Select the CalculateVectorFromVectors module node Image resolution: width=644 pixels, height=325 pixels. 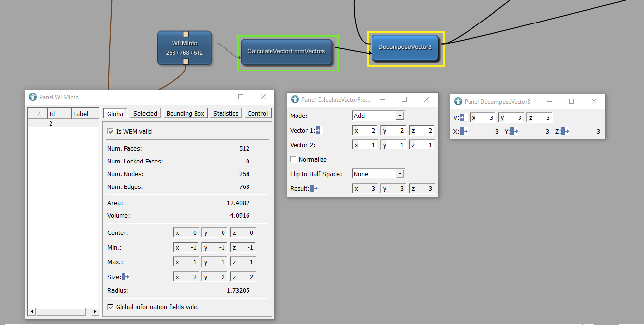pyautogui.click(x=286, y=51)
